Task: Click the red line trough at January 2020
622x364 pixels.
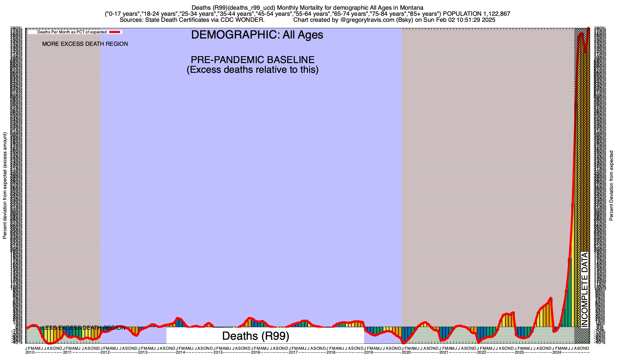Action: [x=403, y=343]
